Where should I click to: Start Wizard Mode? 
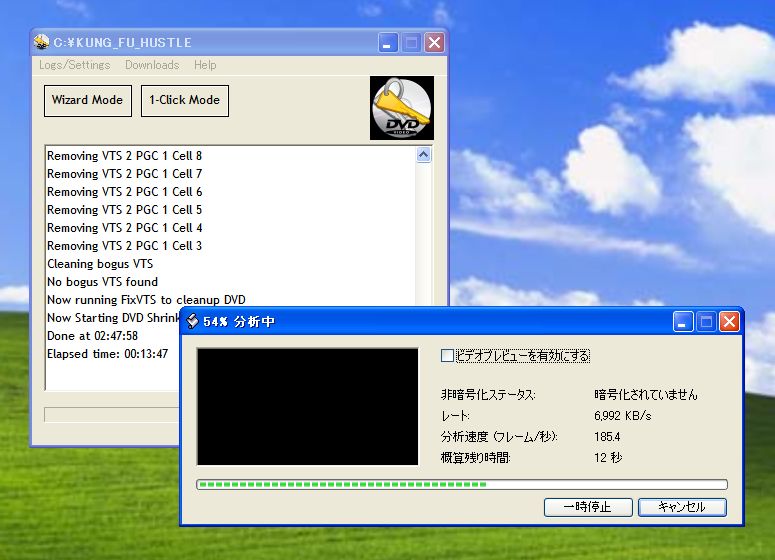click(87, 101)
